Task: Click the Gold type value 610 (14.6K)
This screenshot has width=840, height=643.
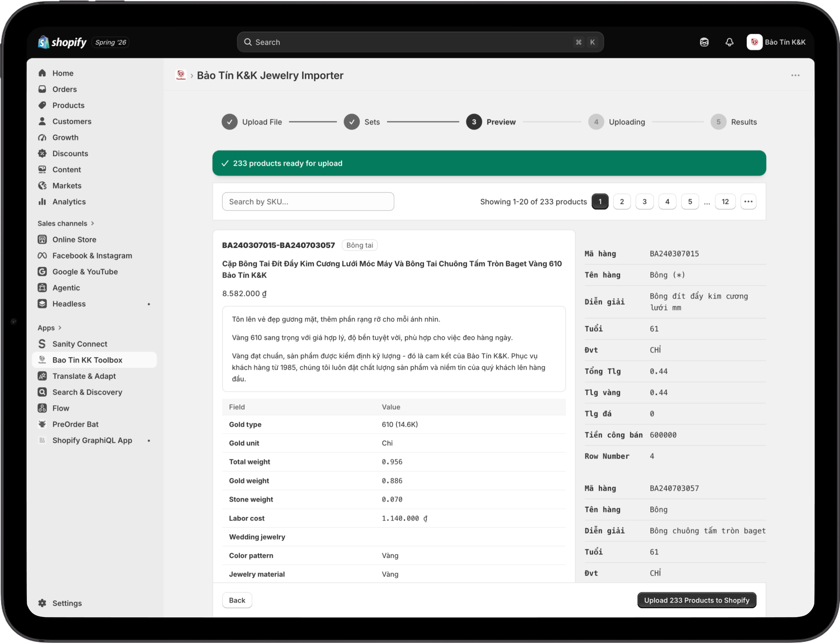Action: 400,424
